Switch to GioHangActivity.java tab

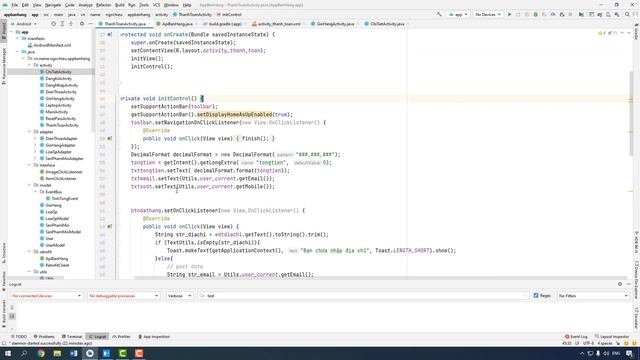click(x=335, y=24)
